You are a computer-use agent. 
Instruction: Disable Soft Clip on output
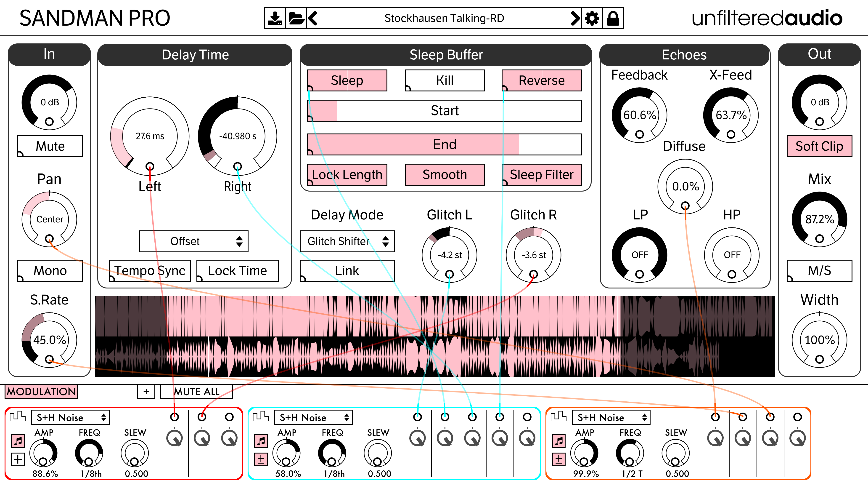point(820,146)
